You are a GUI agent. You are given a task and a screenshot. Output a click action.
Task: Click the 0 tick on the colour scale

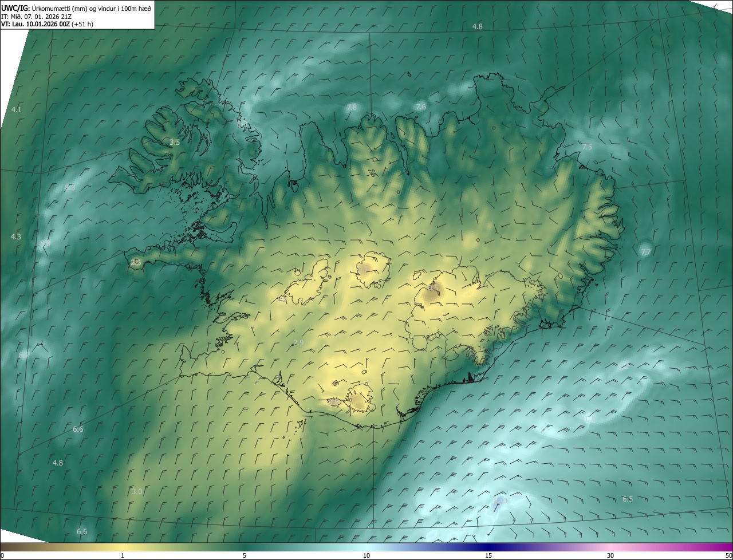[x=2, y=555]
